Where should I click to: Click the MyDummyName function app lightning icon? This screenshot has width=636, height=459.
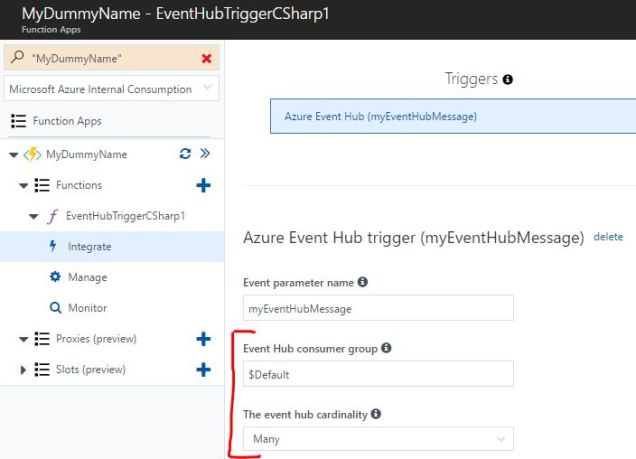[x=32, y=154]
